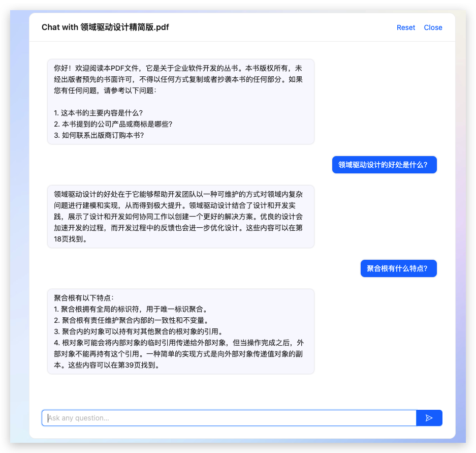Click the Close link
The width and height of the screenshot is (476, 453).
pos(433,27)
